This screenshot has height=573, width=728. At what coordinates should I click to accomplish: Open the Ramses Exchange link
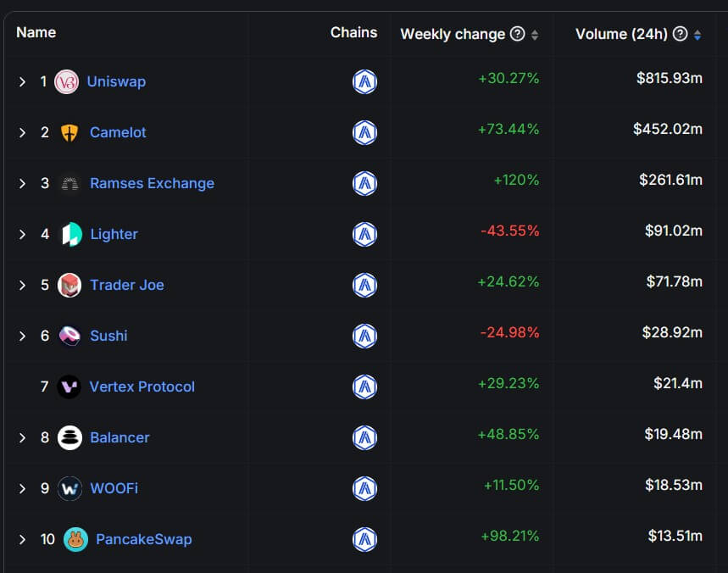[152, 183]
